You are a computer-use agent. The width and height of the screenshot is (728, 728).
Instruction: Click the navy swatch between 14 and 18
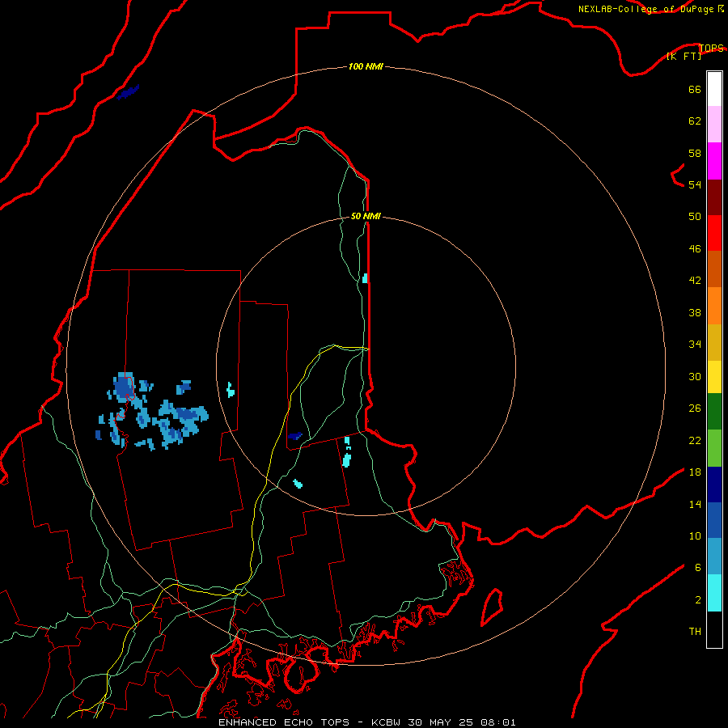(x=714, y=485)
